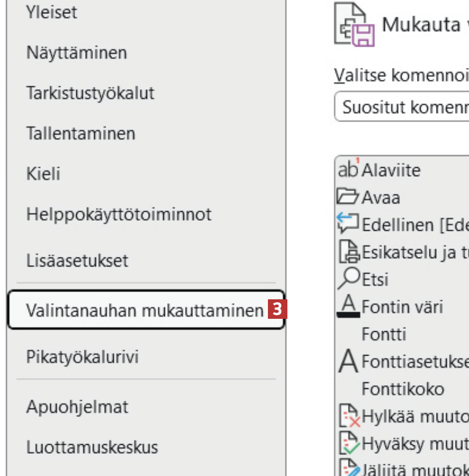
Task: Click the Fonttiasetukset letter icon
Action: tap(349, 361)
